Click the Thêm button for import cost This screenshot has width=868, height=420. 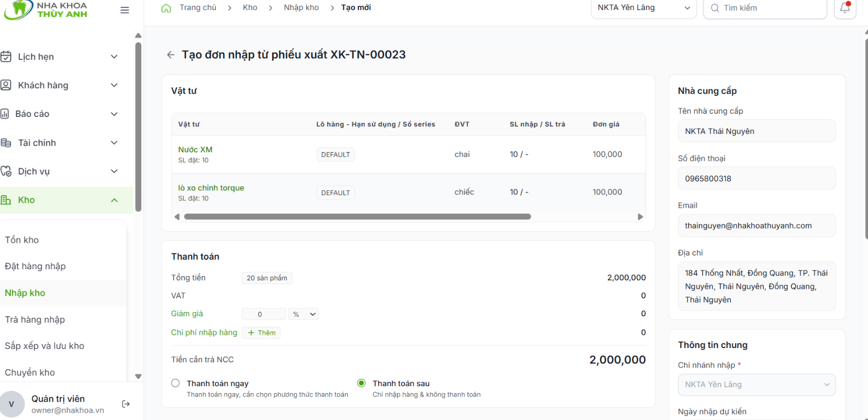click(x=261, y=333)
